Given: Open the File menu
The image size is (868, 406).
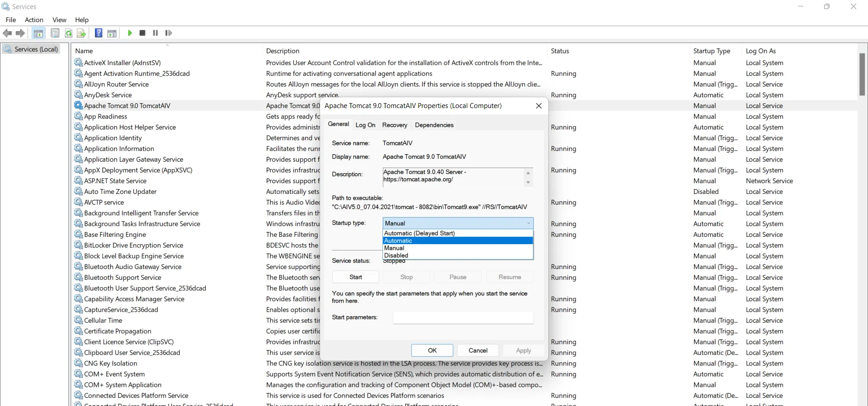Looking at the screenshot, I should [x=11, y=20].
